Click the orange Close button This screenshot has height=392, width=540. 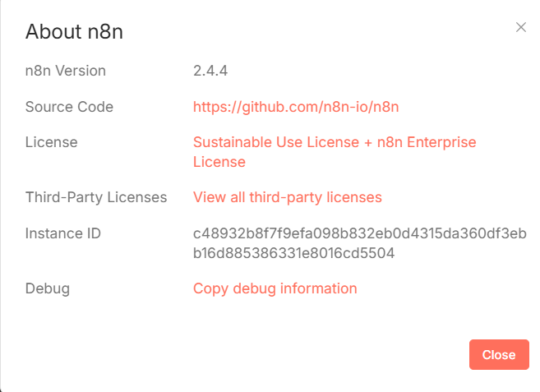coord(499,354)
